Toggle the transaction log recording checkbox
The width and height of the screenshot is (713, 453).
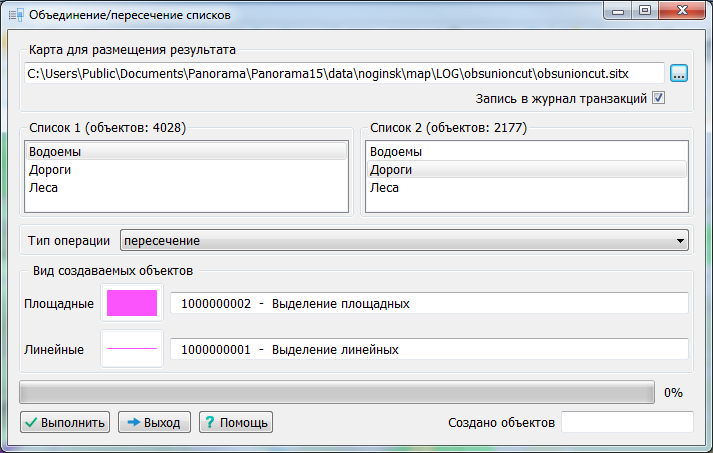[x=658, y=98]
